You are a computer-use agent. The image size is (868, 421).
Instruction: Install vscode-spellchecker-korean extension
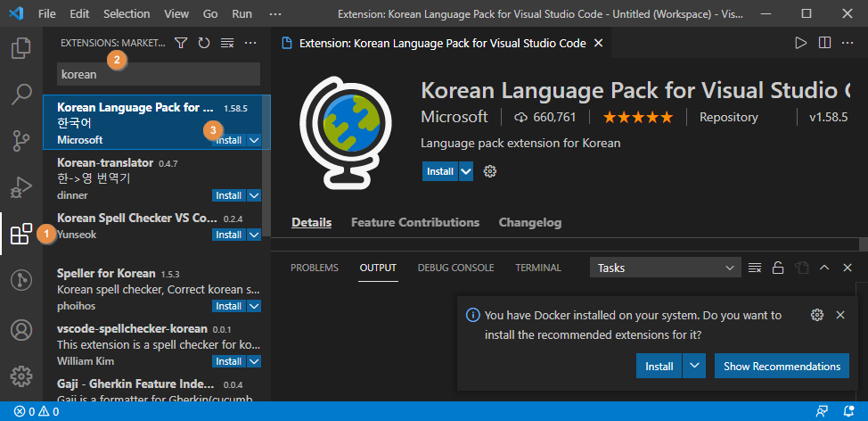(229, 362)
